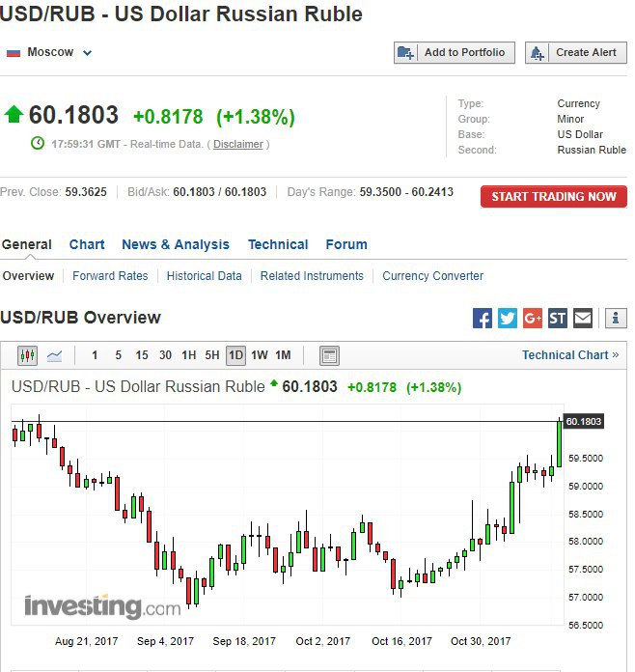The image size is (635, 672).
Task: Select the 30 minute timeframe
Action: click(x=165, y=355)
